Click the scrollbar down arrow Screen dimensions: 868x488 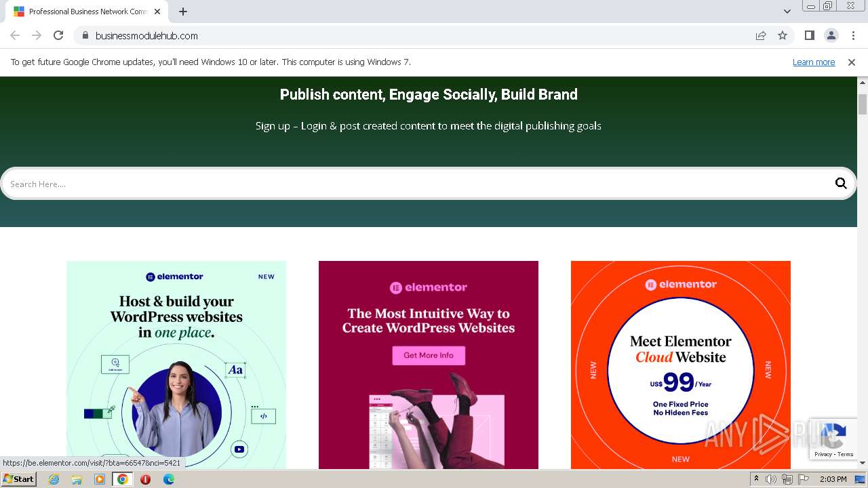(x=863, y=464)
